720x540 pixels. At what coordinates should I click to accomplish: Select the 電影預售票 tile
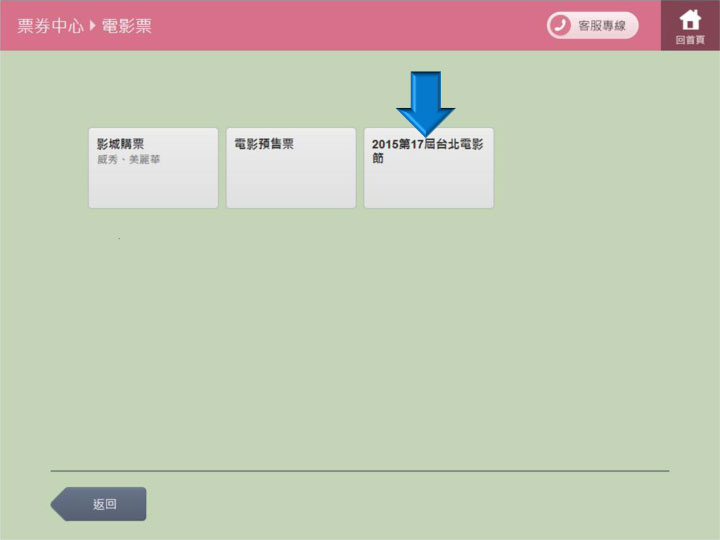pos(290,168)
